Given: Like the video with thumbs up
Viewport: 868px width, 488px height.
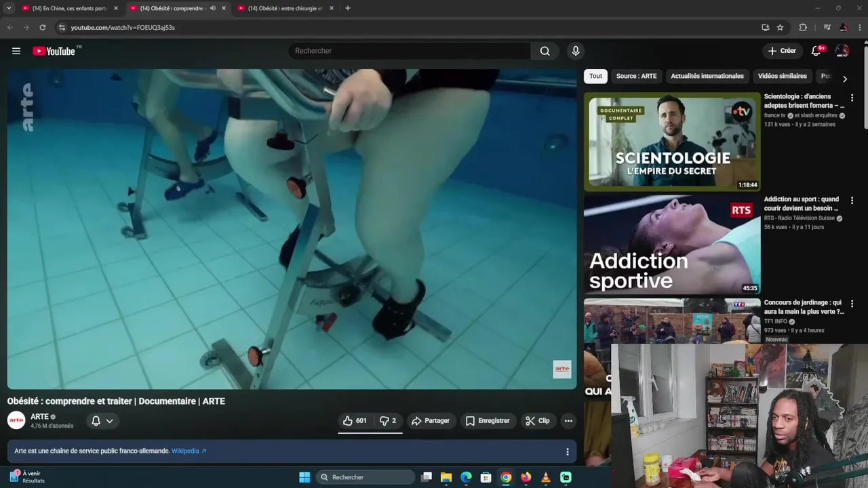Looking at the screenshot, I should coord(355,421).
